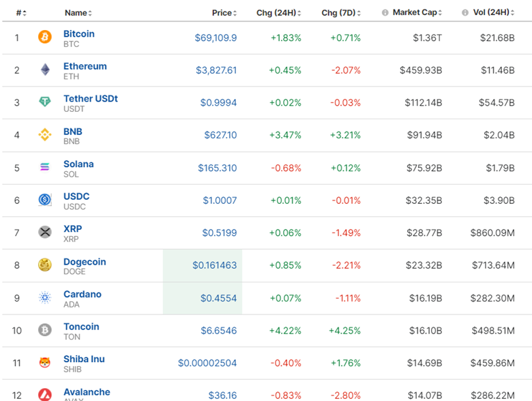Click the Shiba Inu logo
The width and height of the screenshot is (532, 401).
click(45, 362)
